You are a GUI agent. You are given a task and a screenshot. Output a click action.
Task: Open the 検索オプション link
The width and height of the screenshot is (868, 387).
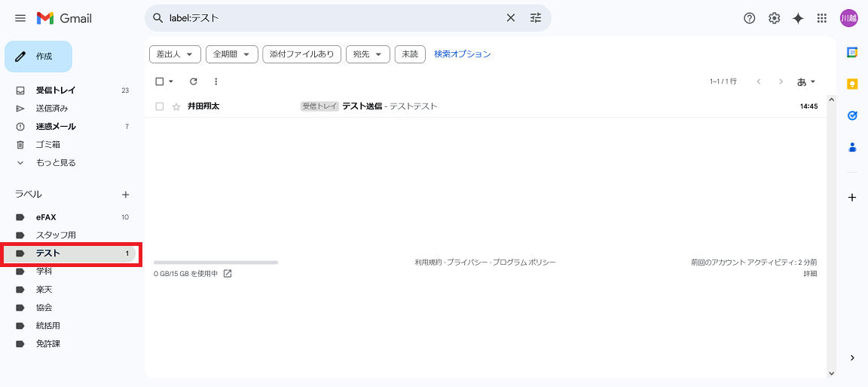coord(462,54)
